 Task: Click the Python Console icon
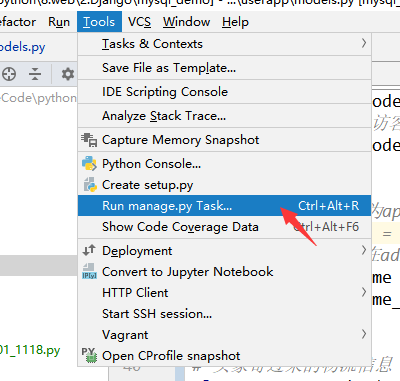point(89,164)
